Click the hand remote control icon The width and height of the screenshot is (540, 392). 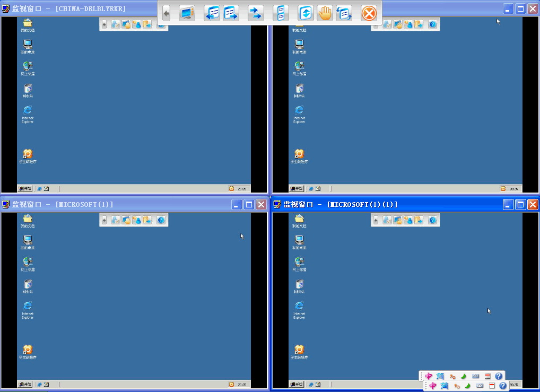(325, 14)
